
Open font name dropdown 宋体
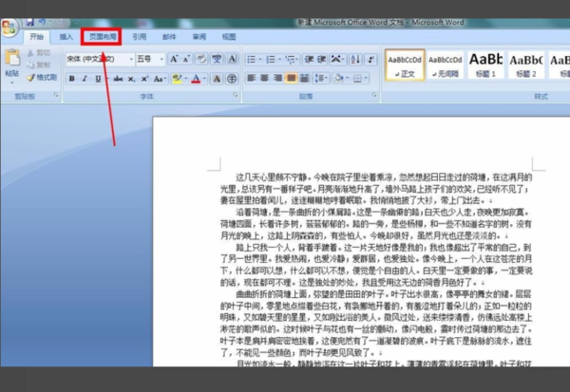tap(131, 59)
